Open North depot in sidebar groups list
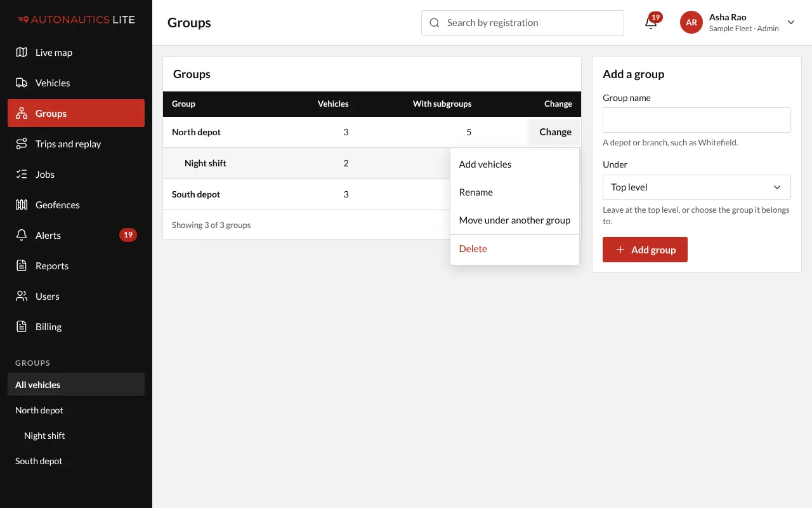Image resolution: width=812 pixels, height=508 pixels. (x=76, y=410)
